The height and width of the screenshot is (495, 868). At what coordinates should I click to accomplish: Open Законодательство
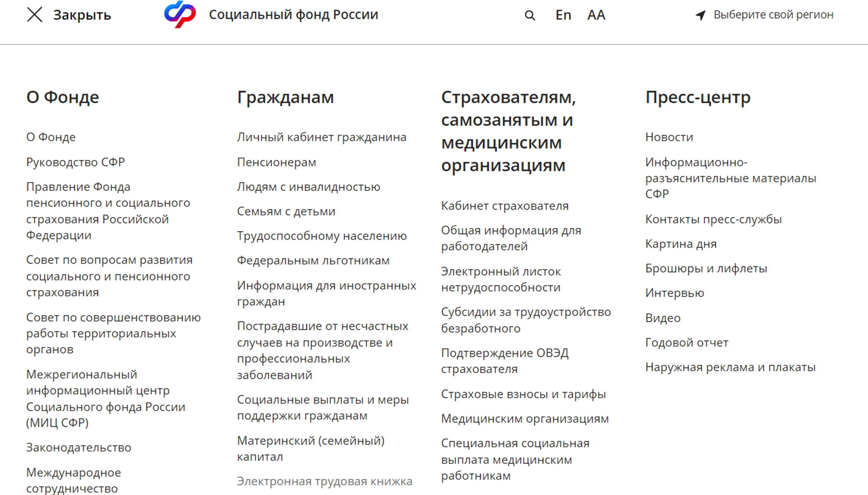pyautogui.click(x=79, y=447)
